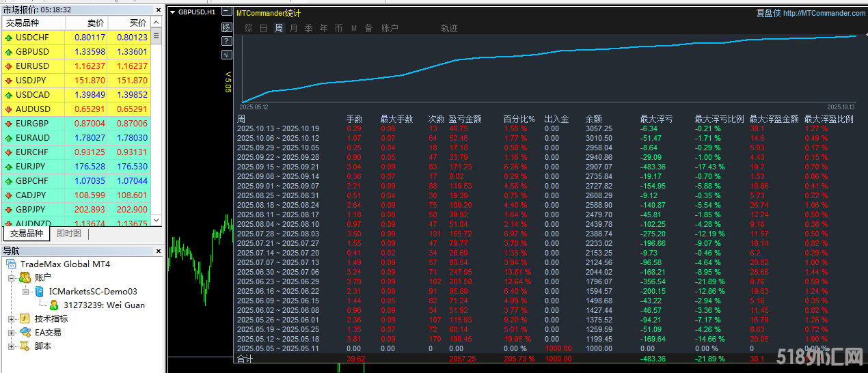Click the question mark help icon

[227, 41]
